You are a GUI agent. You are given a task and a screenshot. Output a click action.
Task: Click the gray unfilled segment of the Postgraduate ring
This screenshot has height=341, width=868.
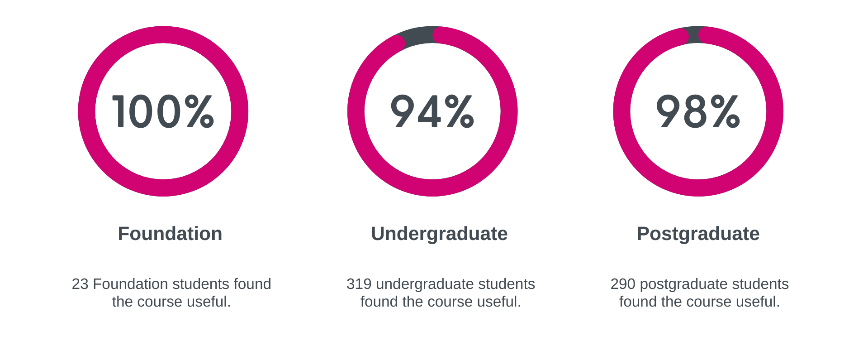[x=693, y=35]
